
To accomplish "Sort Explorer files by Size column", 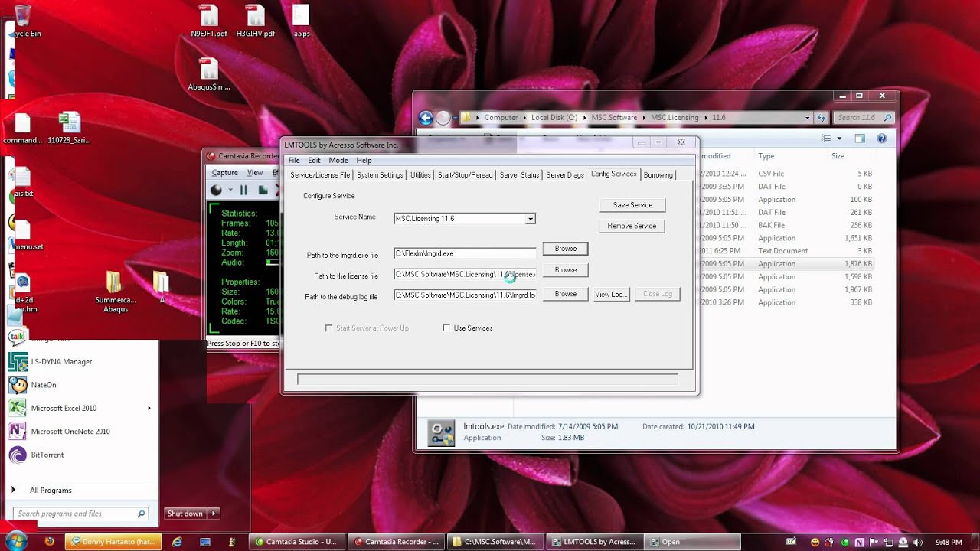I will pos(838,156).
